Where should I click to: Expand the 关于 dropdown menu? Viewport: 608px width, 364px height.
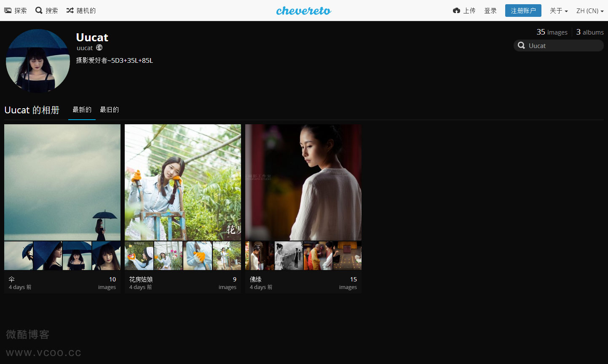pyautogui.click(x=559, y=11)
